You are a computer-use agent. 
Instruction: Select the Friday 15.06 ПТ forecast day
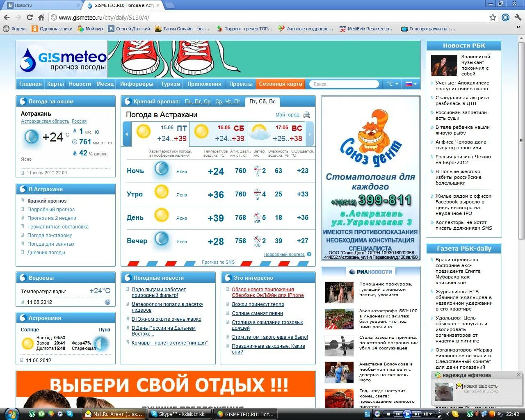[160, 134]
